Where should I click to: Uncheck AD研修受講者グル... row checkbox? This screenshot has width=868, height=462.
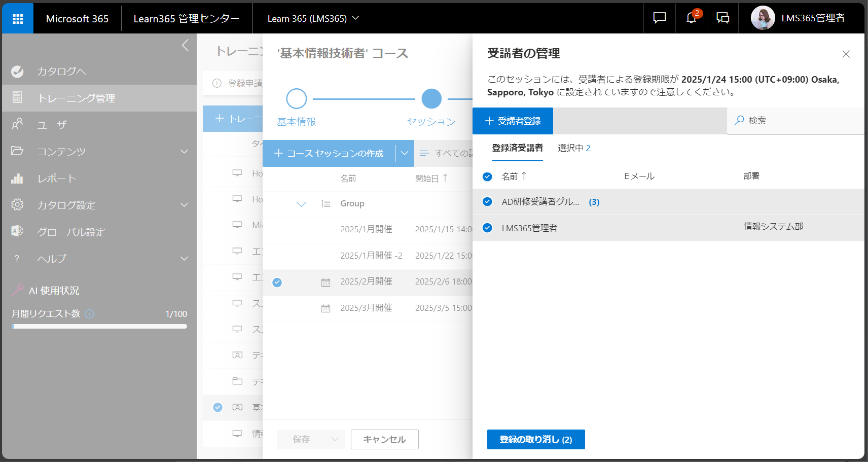click(x=487, y=202)
